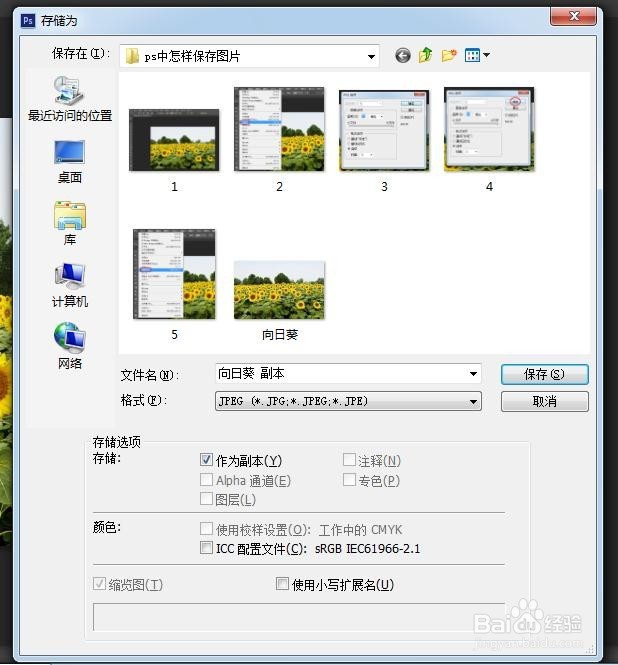Close the 存储为 dialog
Viewport: 618px width, 665px height.
tap(573, 16)
